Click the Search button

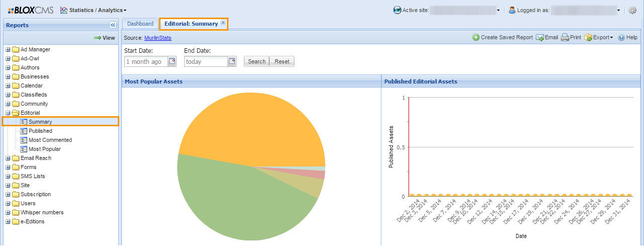click(x=257, y=61)
